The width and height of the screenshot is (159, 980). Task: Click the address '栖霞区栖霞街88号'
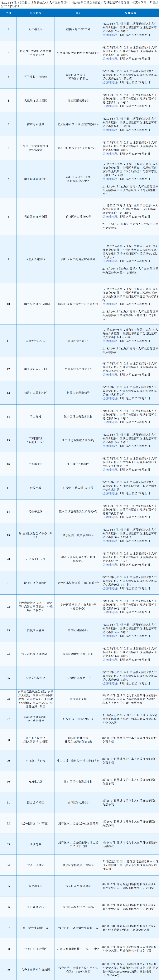(78, 393)
